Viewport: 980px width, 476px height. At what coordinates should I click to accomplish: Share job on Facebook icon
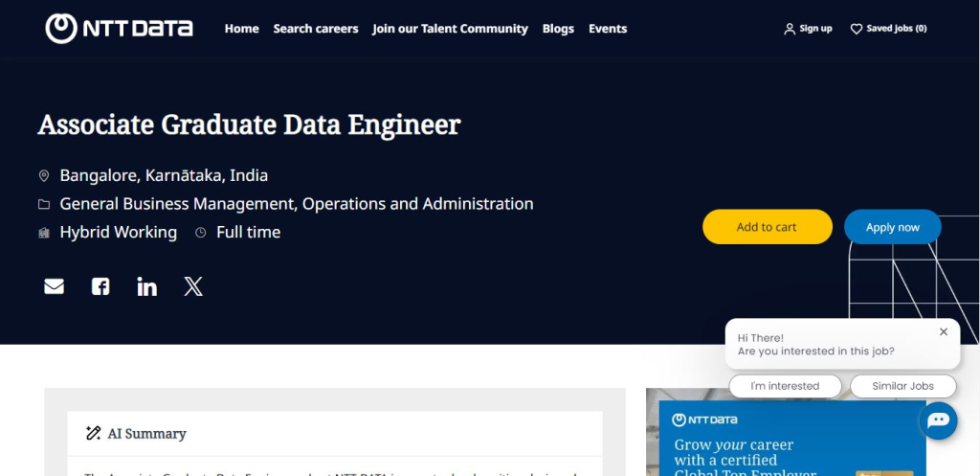[x=100, y=286]
